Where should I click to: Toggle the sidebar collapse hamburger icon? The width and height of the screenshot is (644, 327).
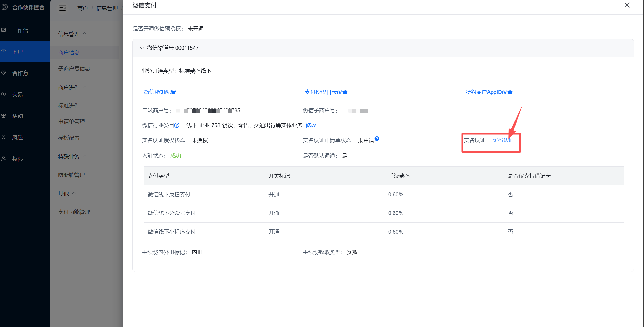62,8
